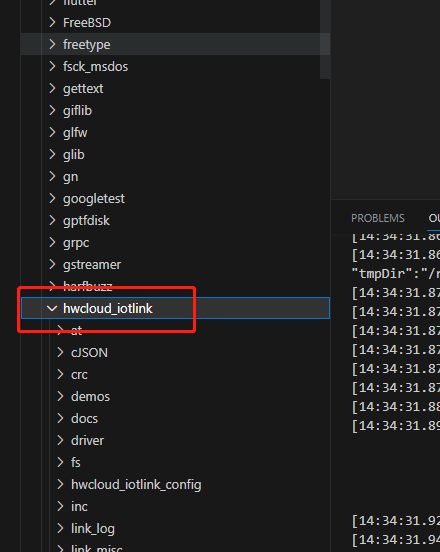440x552 pixels.
Task: Select the link_log folder name
Action: [x=93, y=529]
